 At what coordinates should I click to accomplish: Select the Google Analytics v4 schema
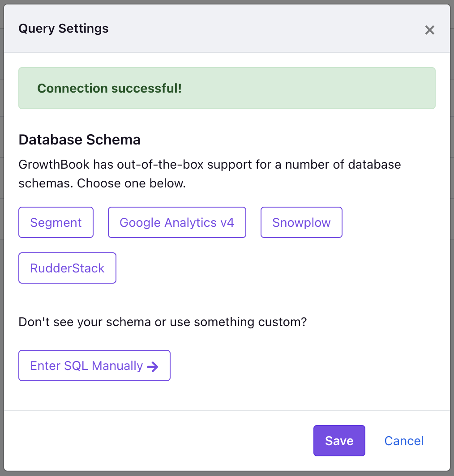(177, 222)
